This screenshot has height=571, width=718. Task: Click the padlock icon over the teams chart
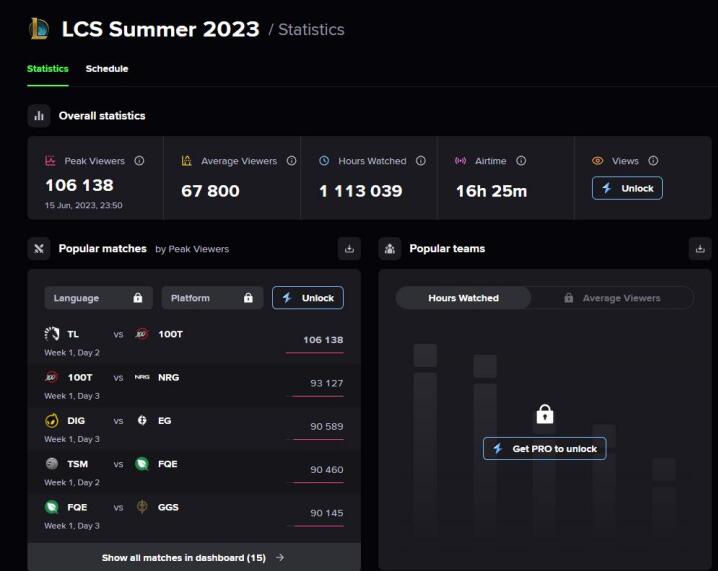[x=544, y=414]
